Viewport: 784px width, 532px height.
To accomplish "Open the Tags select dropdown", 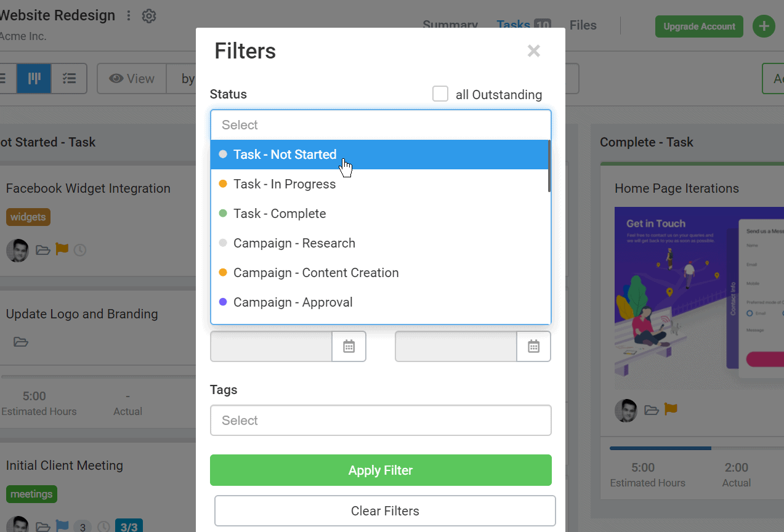I will [381, 421].
